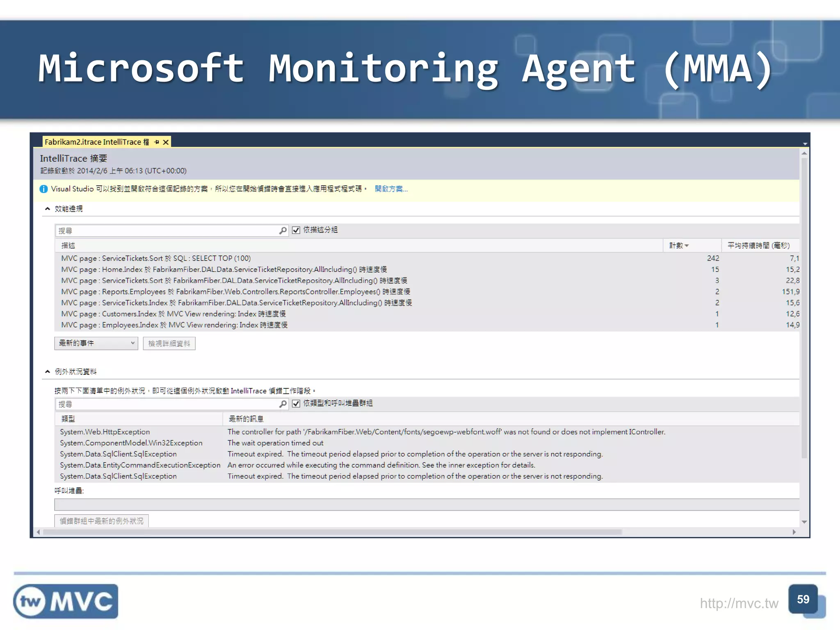Open the http://mvc.tw link
This screenshot has width=840, height=630.
pos(739,603)
